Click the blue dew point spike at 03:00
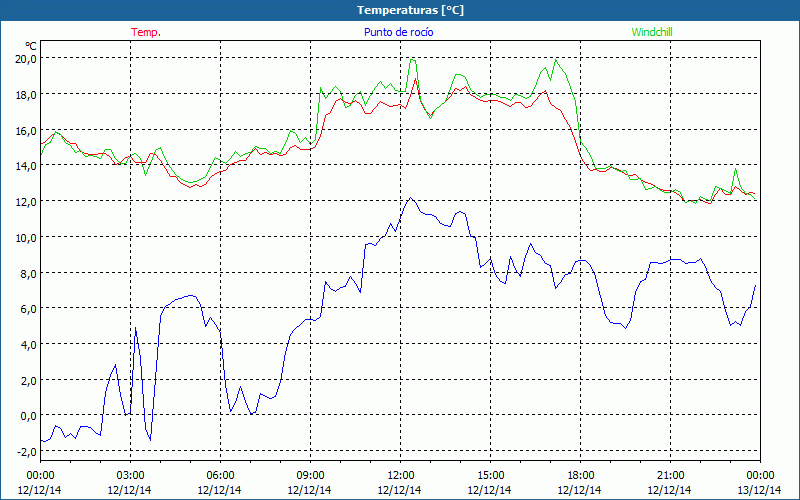This screenshot has width=800, height=500. pos(135,328)
